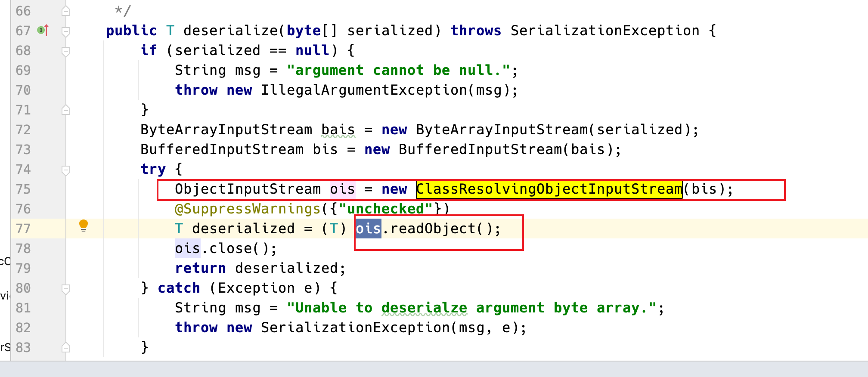Click the bis variable declaration on line 73
The height and width of the screenshot is (377, 868).
pyautogui.click(x=325, y=149)
